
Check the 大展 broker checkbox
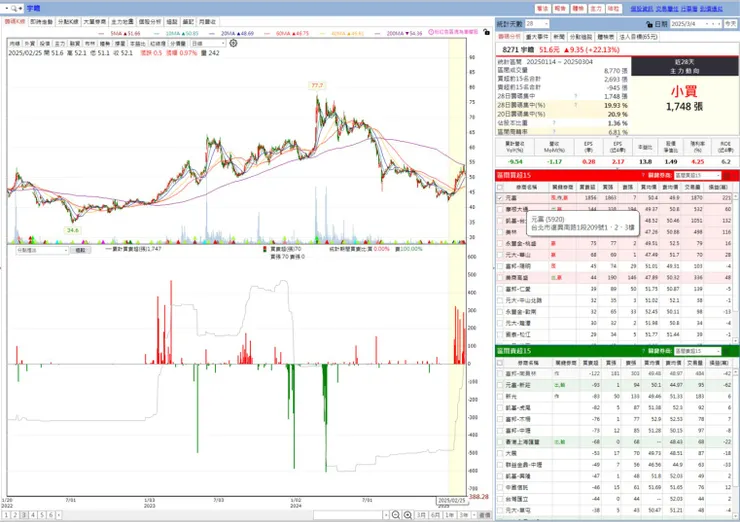(x=500, y=454)
